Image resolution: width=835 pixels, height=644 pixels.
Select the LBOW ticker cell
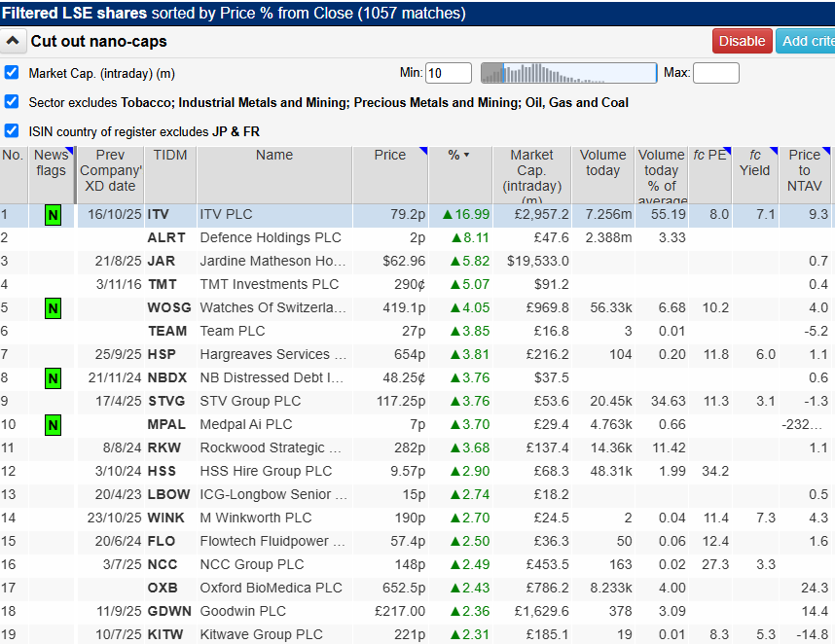tap(170, 495)
